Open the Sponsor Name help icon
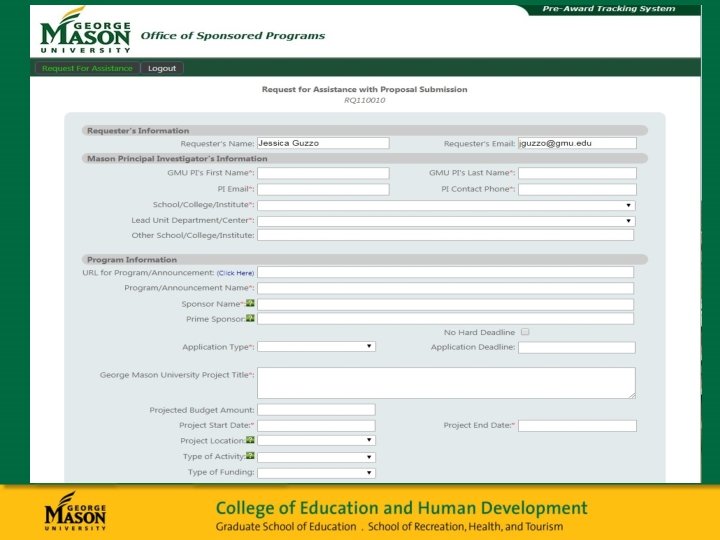This screenshot has width=720, height=540. pos(250,303)
